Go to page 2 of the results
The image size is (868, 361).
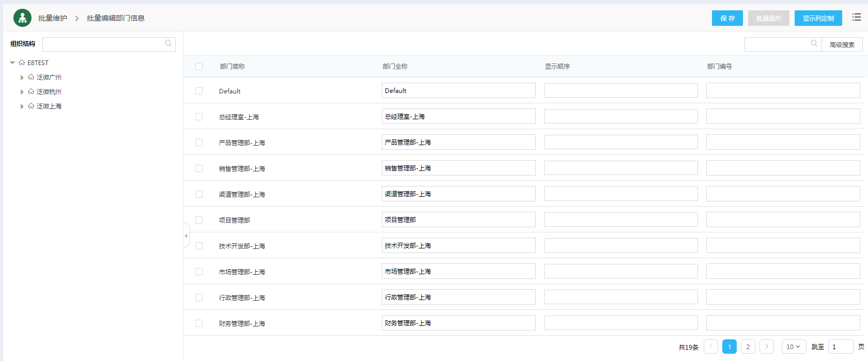pos(748,347)
